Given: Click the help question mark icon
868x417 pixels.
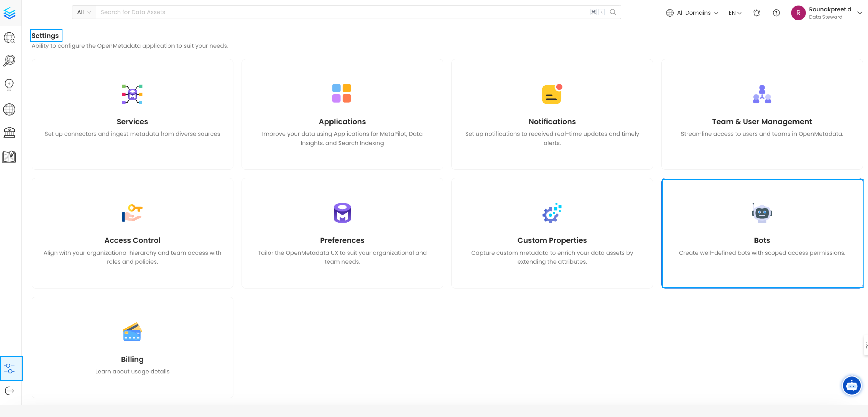Looking at the screenshot, I should pos(776,12).
